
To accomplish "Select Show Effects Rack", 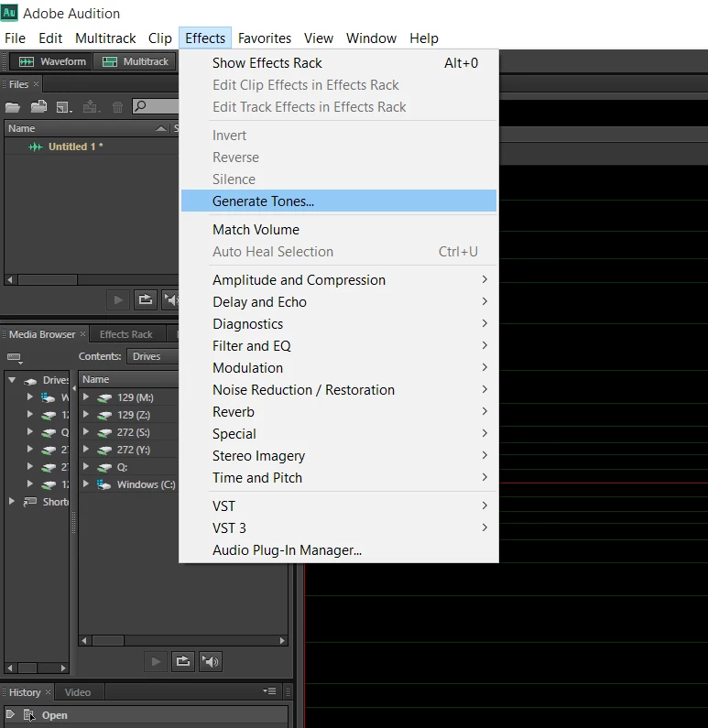I will [x=339, y=63].
